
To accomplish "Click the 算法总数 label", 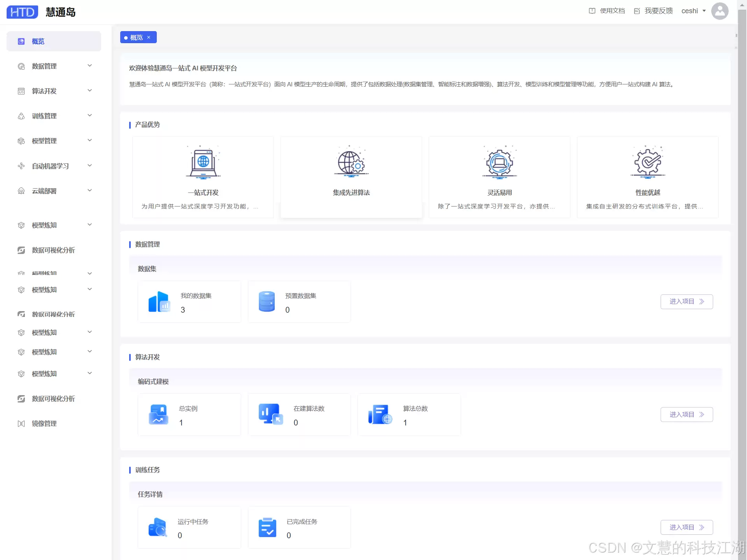I will 416,409.
